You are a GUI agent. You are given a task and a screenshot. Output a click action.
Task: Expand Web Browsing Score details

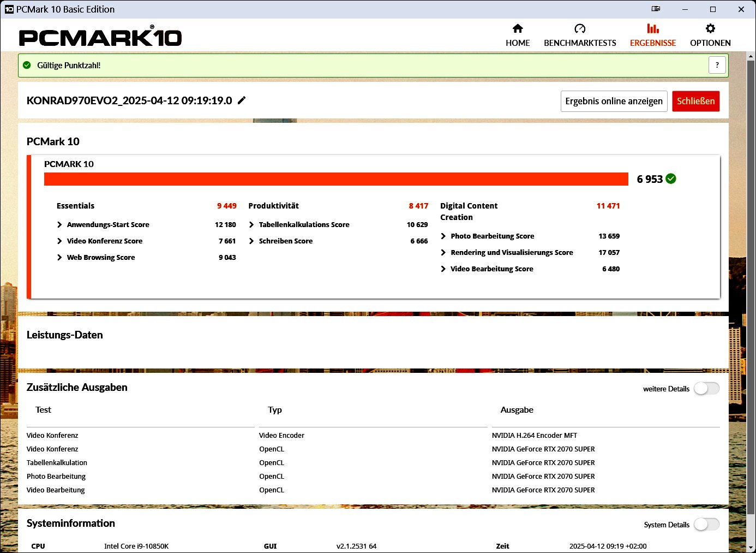59,257
